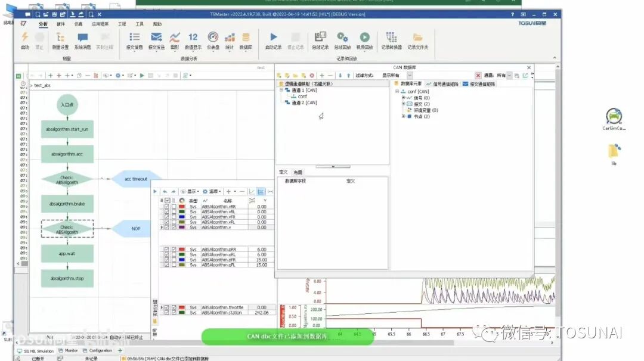Viewport: 644px width, 361px height.
Task: Click the red stop-circle icon in CAN database toolbar
Action: coord(312,76)
